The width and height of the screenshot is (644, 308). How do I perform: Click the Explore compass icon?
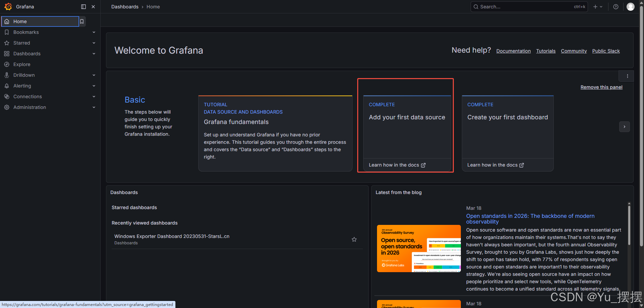[7, 64]
